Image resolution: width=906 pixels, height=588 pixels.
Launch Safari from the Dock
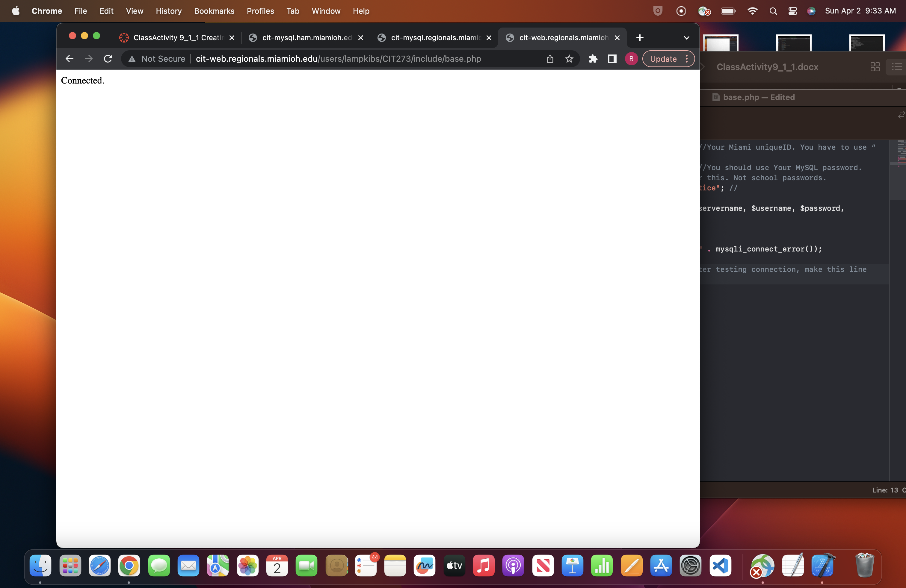click(99, 566)
